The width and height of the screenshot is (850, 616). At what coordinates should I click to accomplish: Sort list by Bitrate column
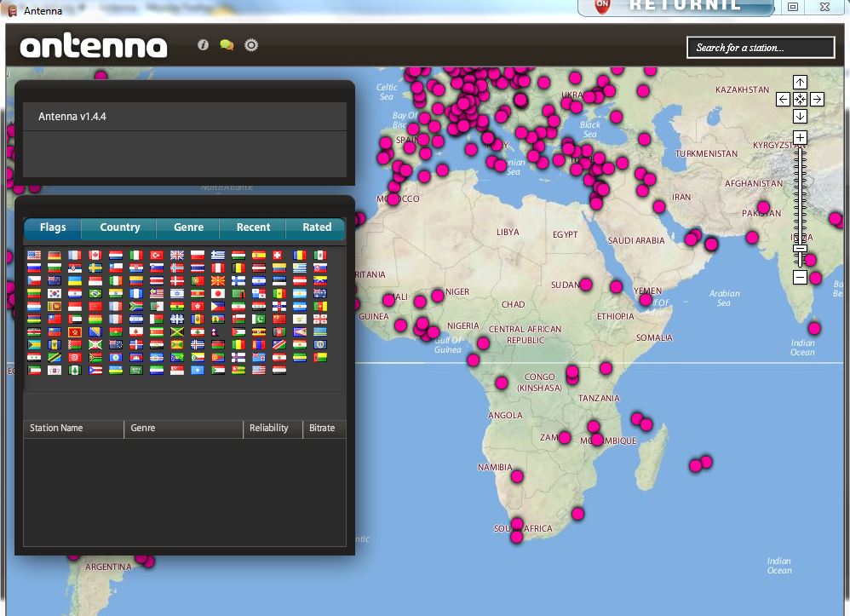pos(324,429)
